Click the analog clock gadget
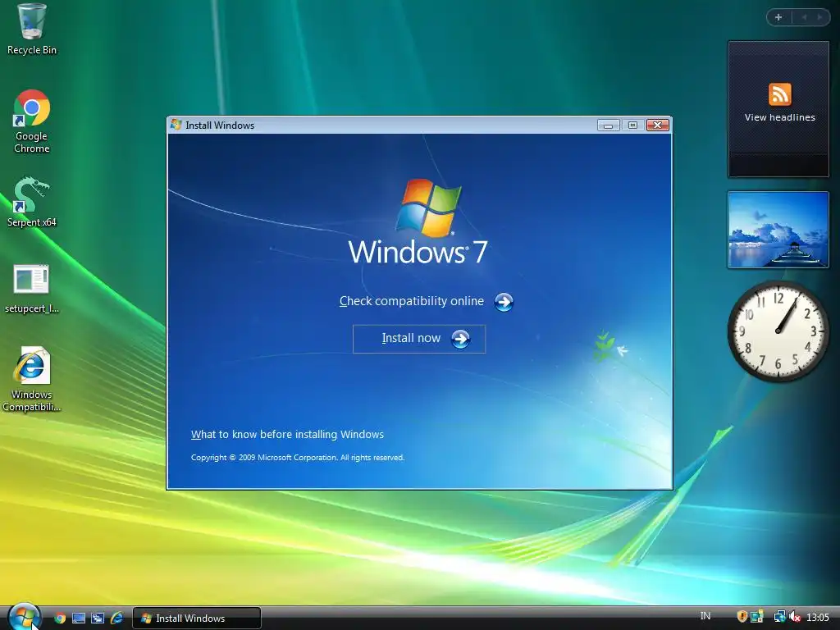Screen dimensions: 840x630 tap(778, 331)
